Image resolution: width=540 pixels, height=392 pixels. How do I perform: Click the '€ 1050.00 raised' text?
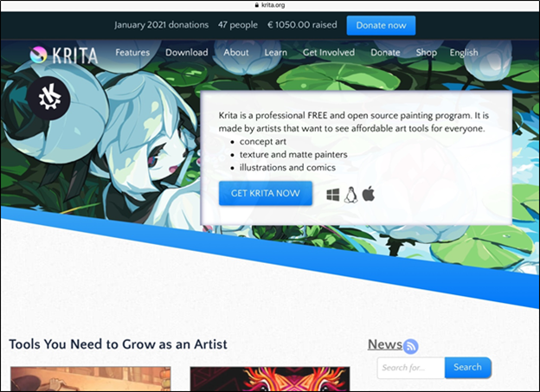tap(302, 25)
